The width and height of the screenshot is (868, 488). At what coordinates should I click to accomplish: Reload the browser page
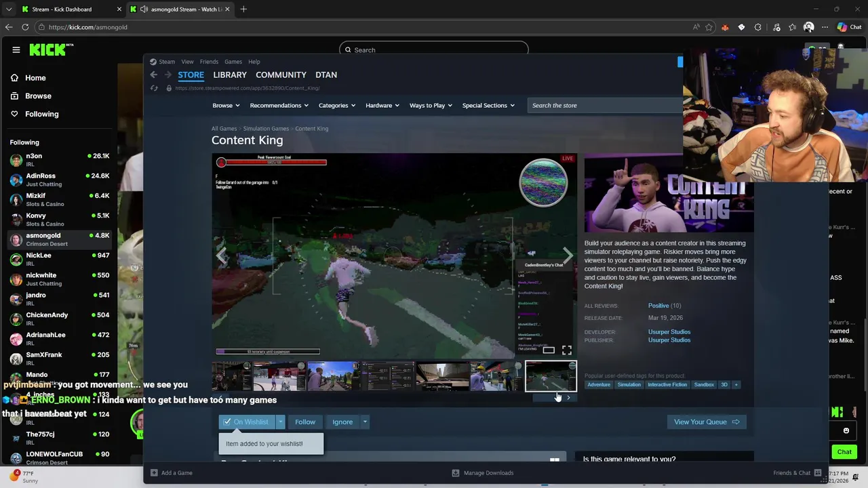coord(25,27)
